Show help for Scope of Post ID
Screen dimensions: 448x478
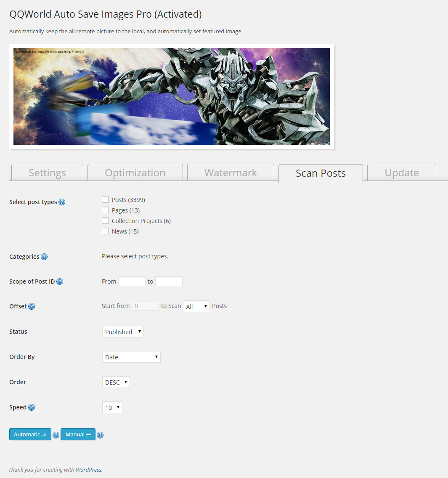pos(60,281)
